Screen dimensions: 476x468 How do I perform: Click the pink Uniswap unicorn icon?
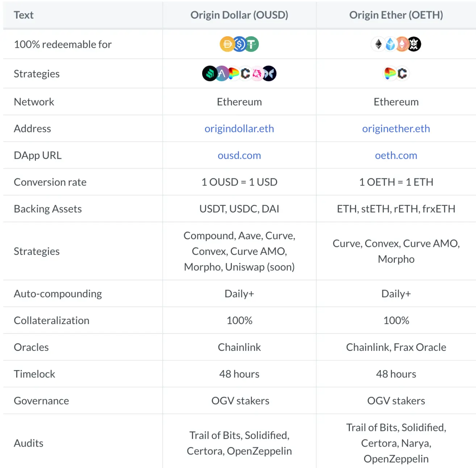(x=257, y=74)
